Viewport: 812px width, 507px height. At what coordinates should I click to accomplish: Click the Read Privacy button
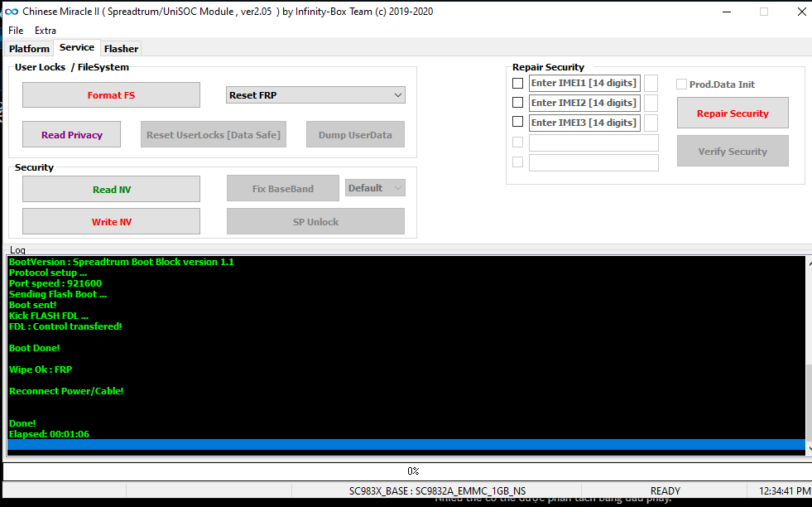pyautogui.click(x=71, y=135)
